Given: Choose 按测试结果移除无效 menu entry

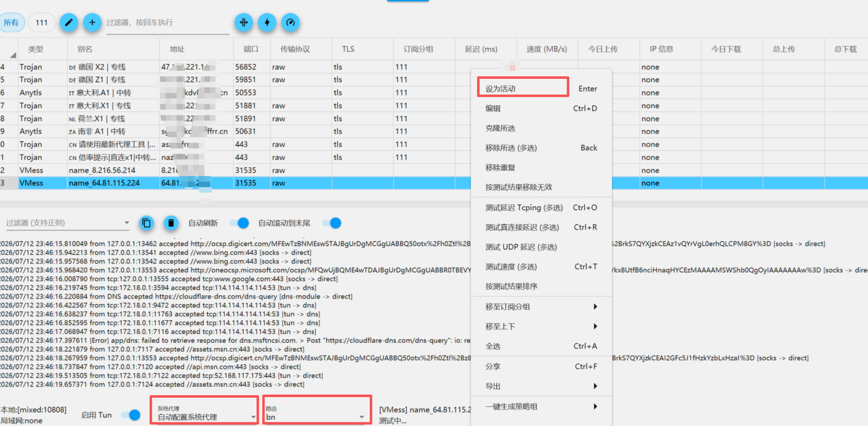Looking at the screenshot, I should [x=541, y=187].
